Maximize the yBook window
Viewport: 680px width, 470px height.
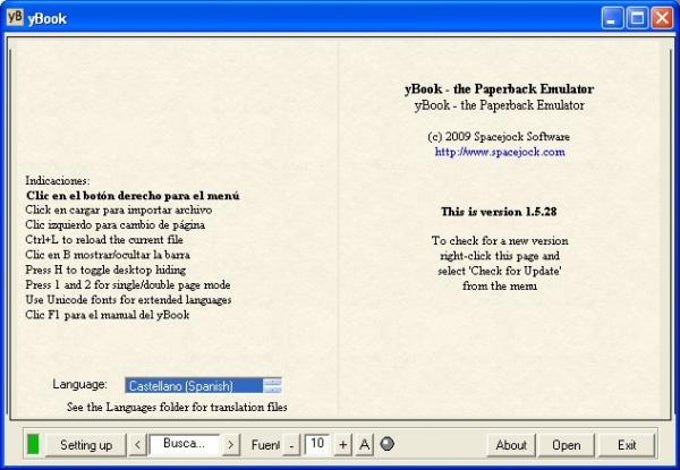[637, 18]
